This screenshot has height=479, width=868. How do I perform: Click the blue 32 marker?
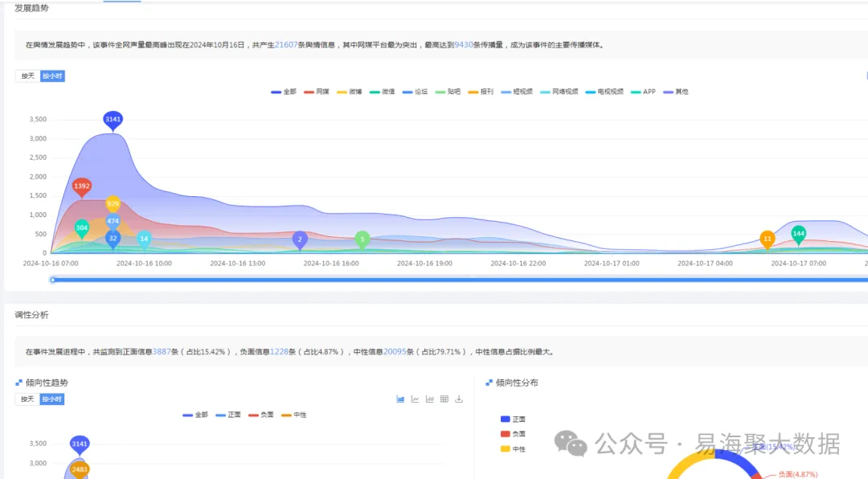tap(113, 239)
